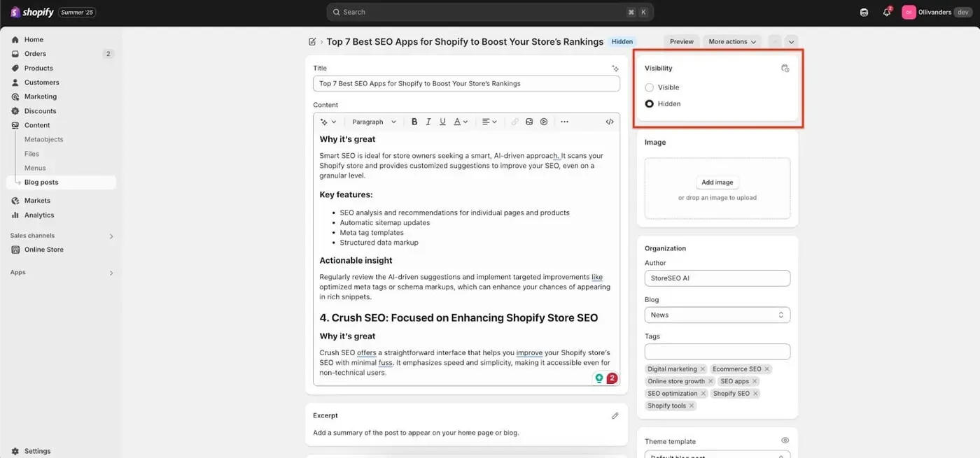Image resolution: width=980 pixels, height=458 pixels.
Task: Click the Grammarly icon in the editor
Action: [x=598, y=378]
